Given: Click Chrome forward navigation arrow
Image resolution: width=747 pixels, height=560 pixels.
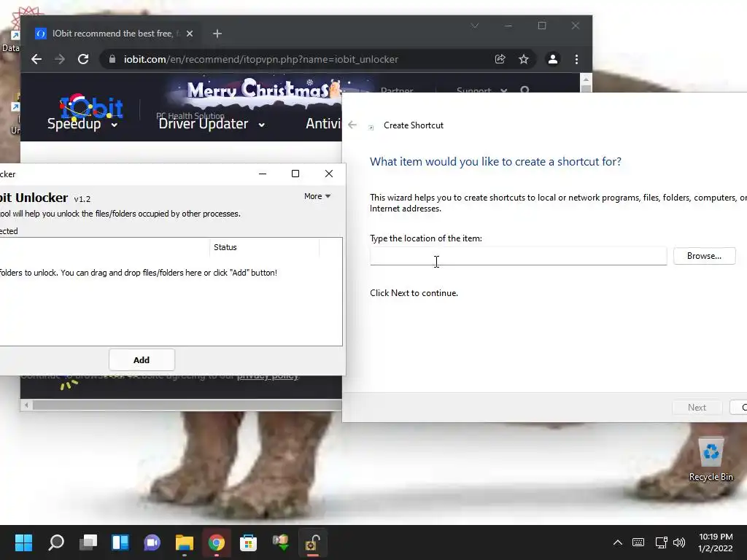Looking at the screenshot, I should tap(60, 59).
